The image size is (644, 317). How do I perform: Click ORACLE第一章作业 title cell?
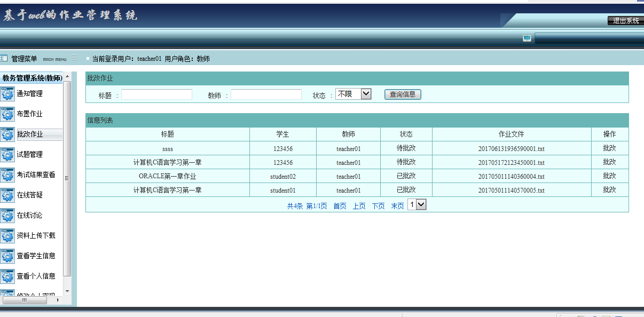coord(168,177)
